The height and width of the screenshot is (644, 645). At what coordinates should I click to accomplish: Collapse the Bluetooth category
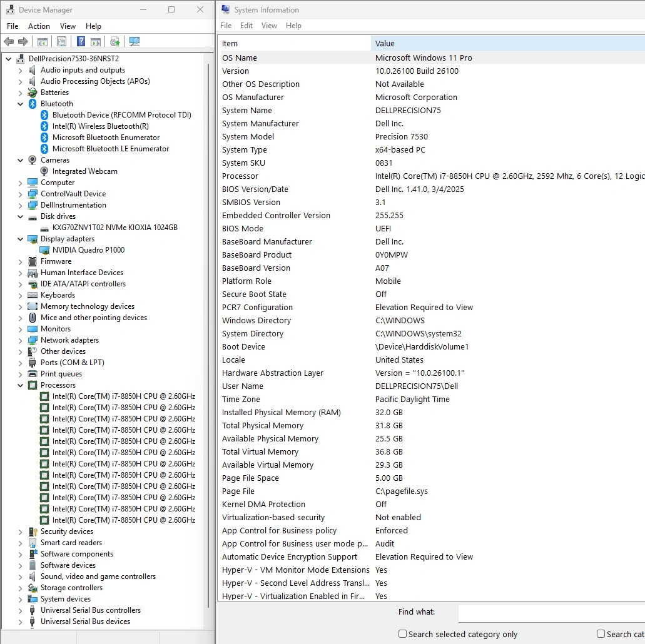pyautogui.click(x=20, y=104)
